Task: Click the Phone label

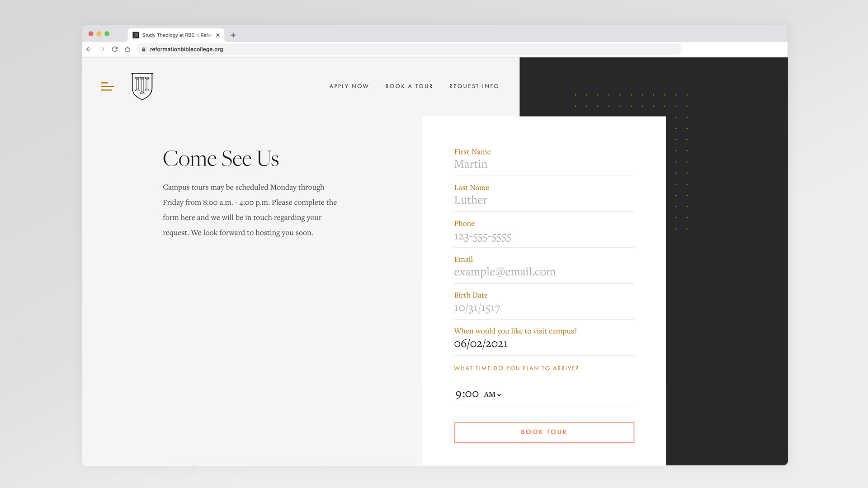Action: click(x=464, y=223)
